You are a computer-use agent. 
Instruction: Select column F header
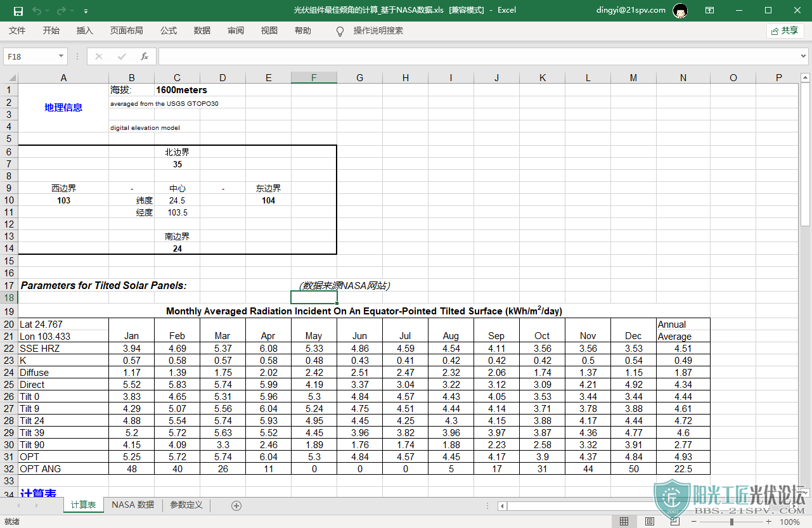pyautogui.click(x=314, y=77)
